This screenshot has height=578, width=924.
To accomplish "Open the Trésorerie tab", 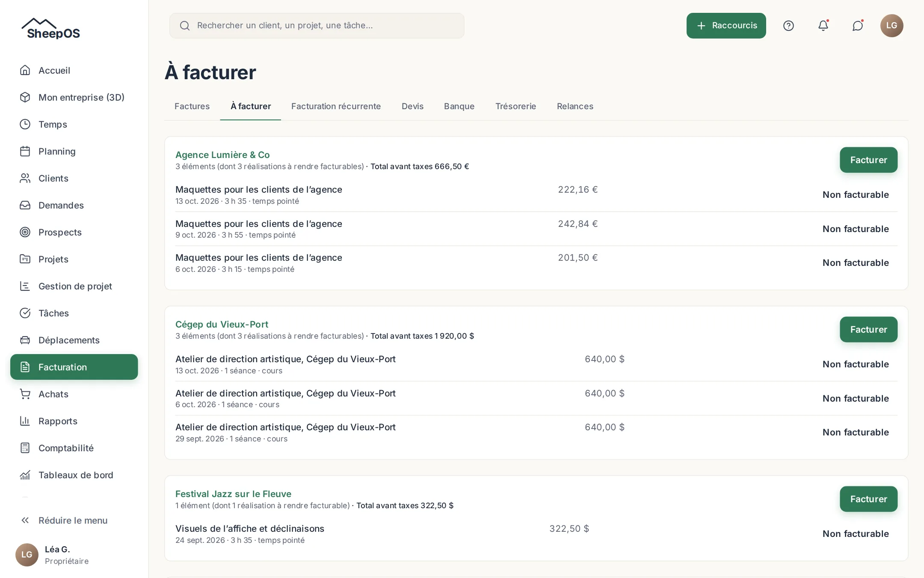I will pos(515,106).
